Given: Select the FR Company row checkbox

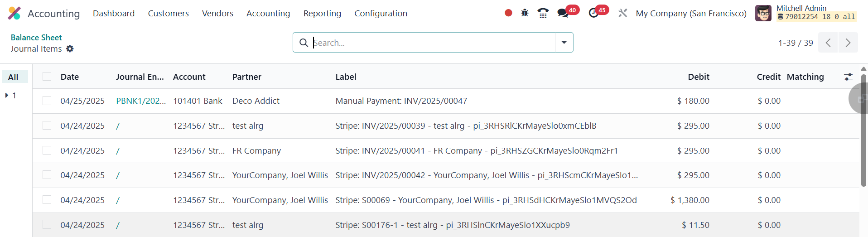Looking at the screenshot, I should click(x=47, y=150).
